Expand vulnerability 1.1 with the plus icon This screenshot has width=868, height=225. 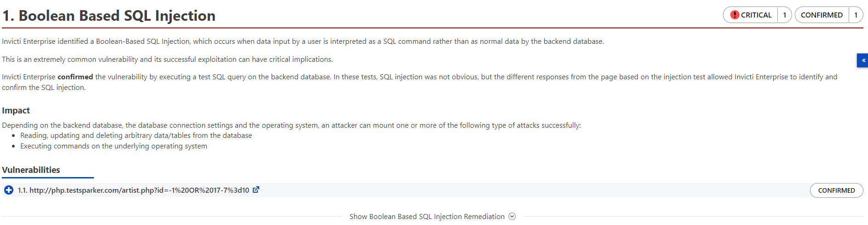click(9, 190)
